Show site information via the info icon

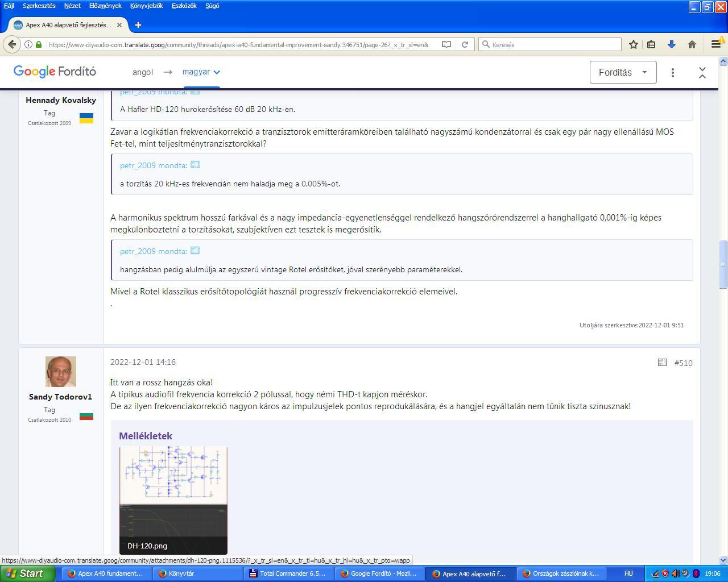pos(28,44)
